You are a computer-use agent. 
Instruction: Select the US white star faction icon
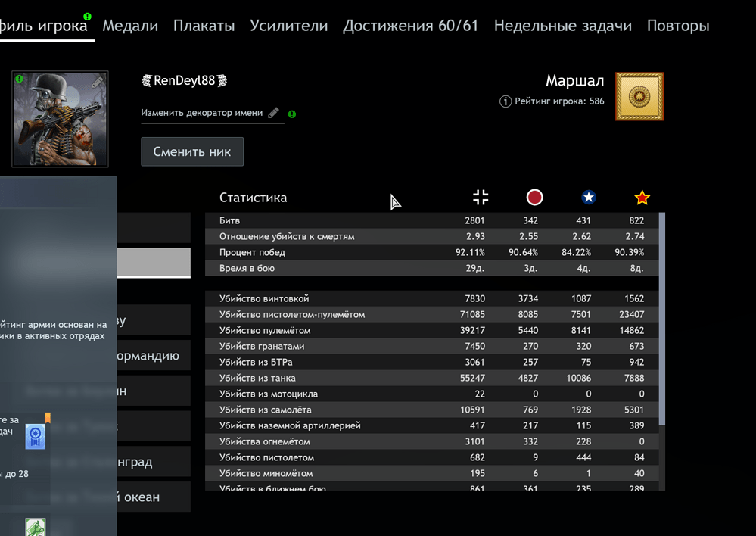[588, 198]
